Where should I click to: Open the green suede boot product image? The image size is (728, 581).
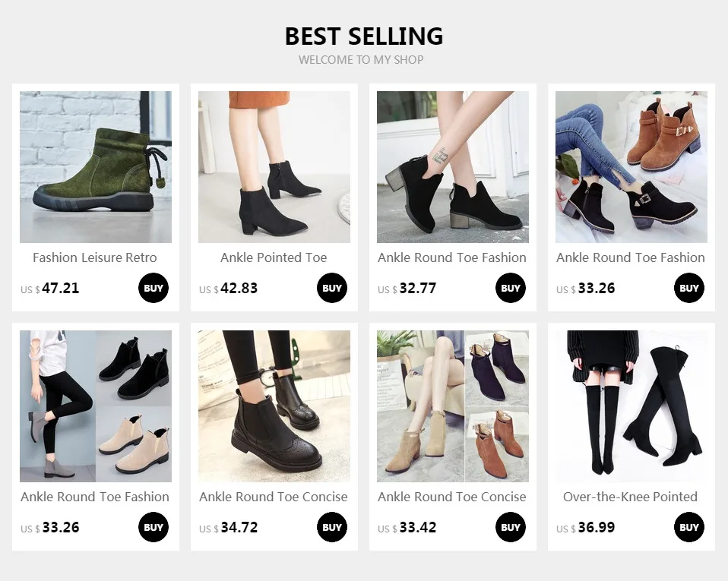click(96, 167)
